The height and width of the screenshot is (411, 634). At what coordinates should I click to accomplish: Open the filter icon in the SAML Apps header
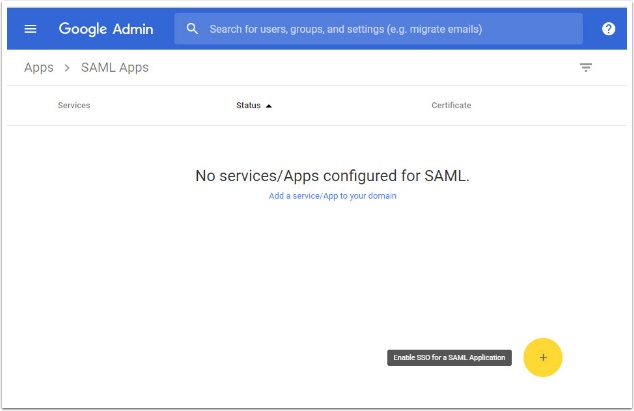click(x=585, y=67)
